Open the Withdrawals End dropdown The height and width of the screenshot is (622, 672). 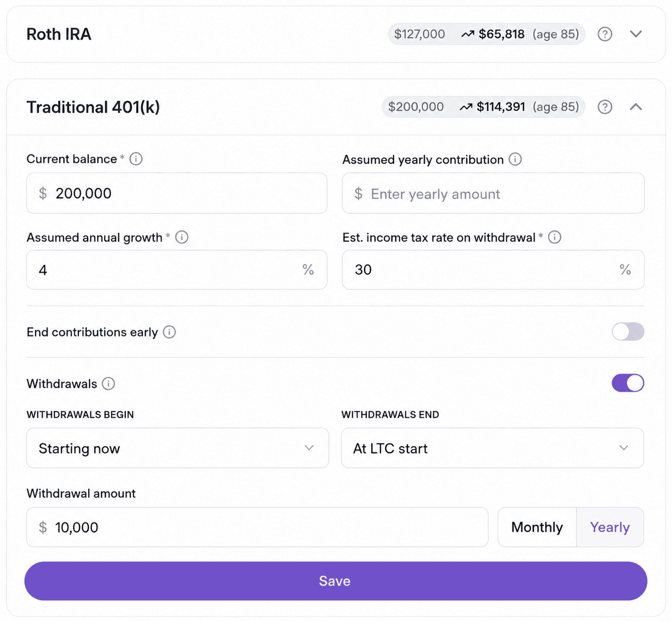coord(492,448)
